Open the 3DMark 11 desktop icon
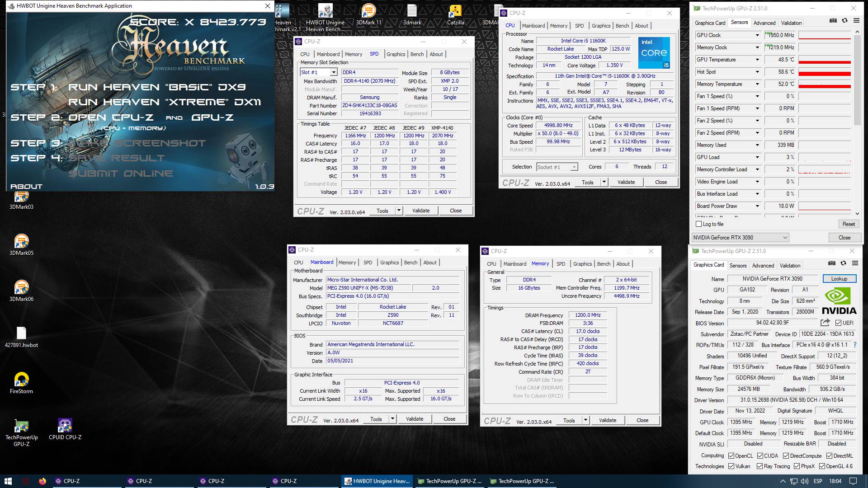This screenshot has width=868, height=488. pos(368,14)
